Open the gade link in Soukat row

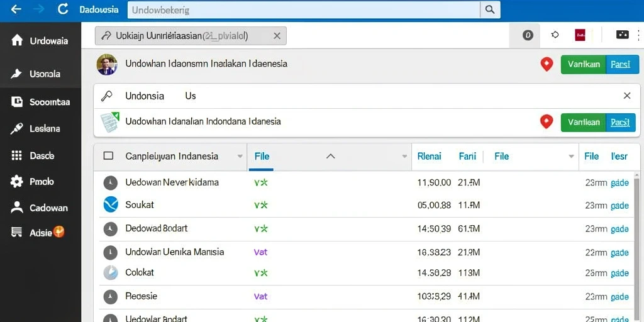[x=619, y=206]
